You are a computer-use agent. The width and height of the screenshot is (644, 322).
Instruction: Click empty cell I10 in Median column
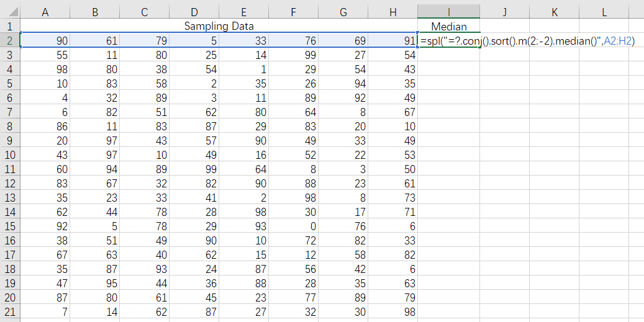click(448, 154)
